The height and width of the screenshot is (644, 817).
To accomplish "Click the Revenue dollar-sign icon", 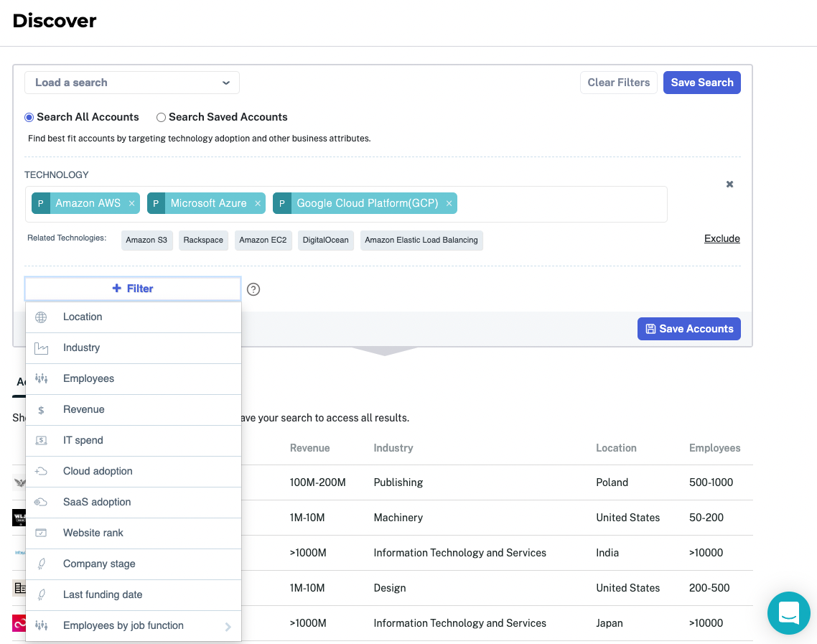I will pos(42,409).
